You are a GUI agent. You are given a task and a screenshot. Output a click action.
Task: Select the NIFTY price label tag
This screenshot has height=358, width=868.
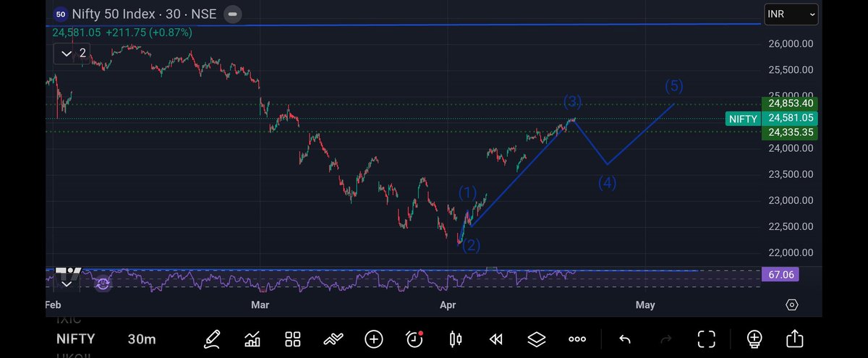[743, 119]
